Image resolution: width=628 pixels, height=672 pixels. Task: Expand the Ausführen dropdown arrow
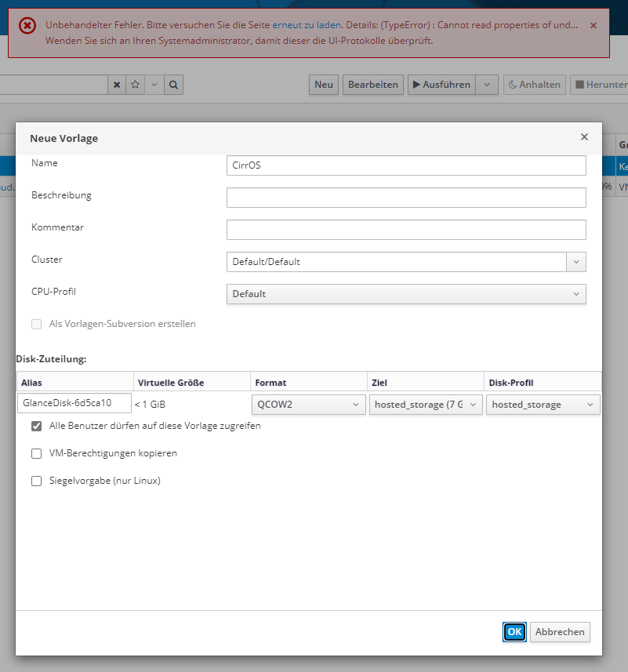(x=487, y=85)
